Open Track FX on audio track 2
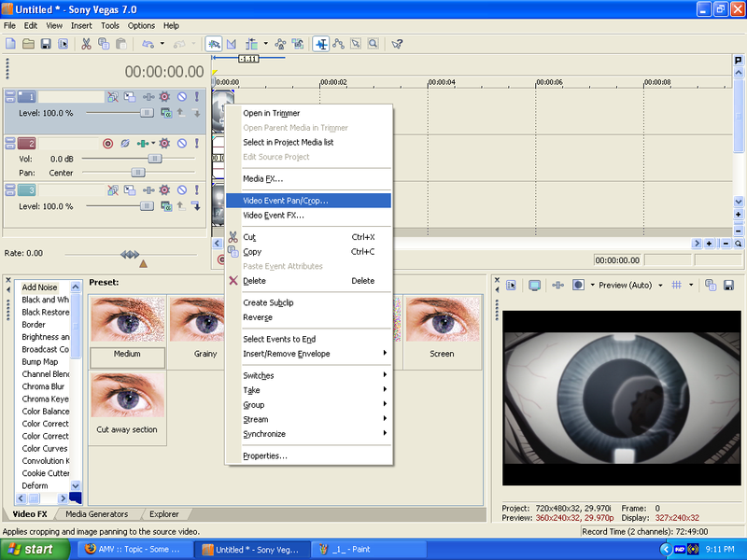 (164, 144)
